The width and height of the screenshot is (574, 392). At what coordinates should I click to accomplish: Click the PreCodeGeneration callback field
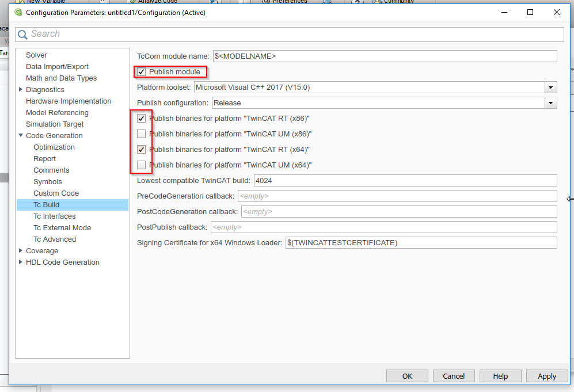tap(398, 196)
